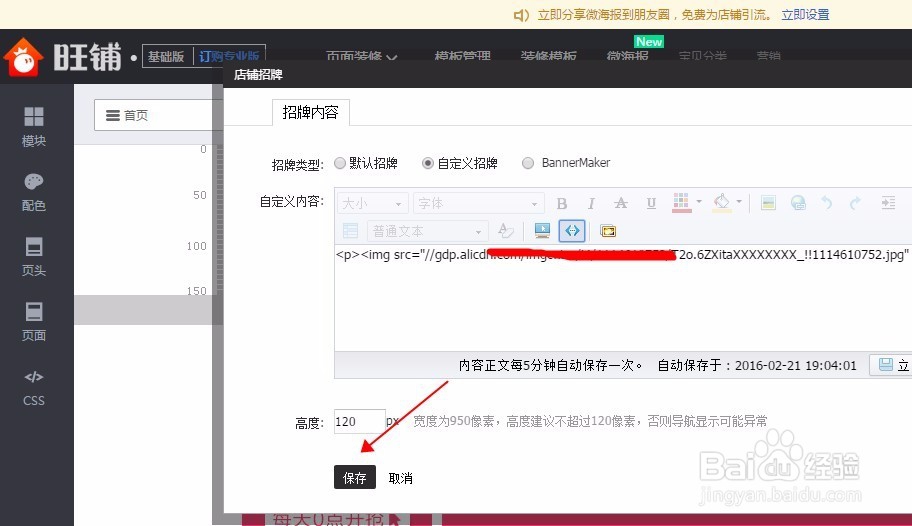The height and width of the screenshot is (526, 912).
Task: Open the 普通文本 paragraph style dropdown
Action: tap(428, 231)
